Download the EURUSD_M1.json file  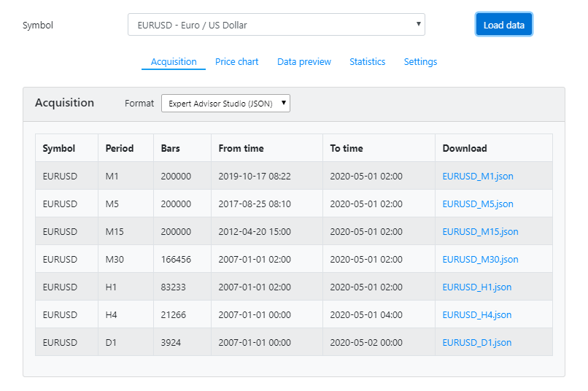click(477, 176)
